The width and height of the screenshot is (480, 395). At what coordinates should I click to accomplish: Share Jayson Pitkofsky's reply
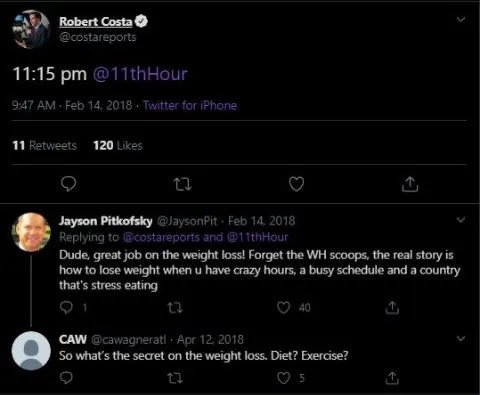(x=392, y=307)
